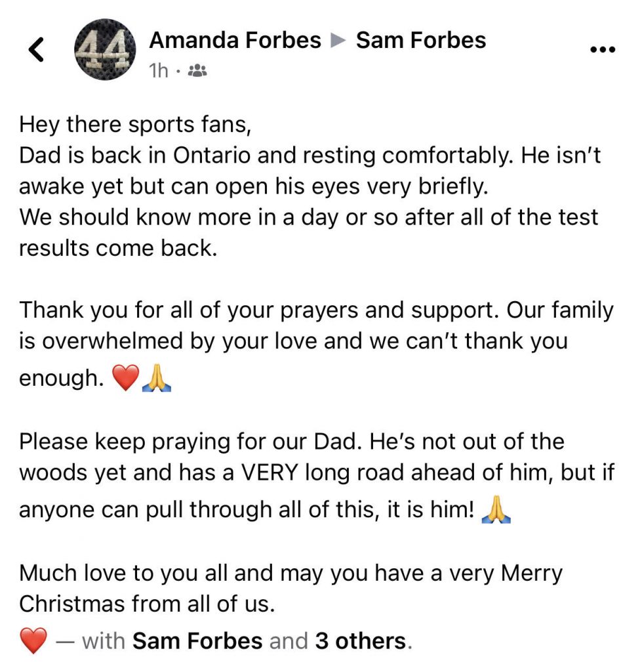Open Sam Forbes's timeline from the header
The height and width of the screenshot is (672, 640).
(420, 41)
